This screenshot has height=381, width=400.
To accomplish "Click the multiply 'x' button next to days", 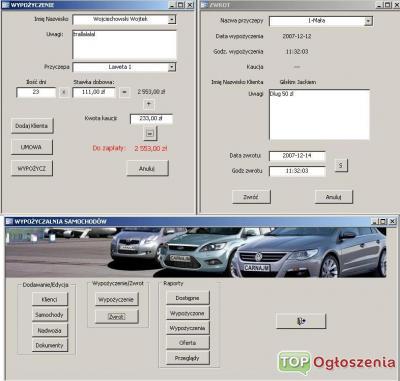I will [64, 92].
